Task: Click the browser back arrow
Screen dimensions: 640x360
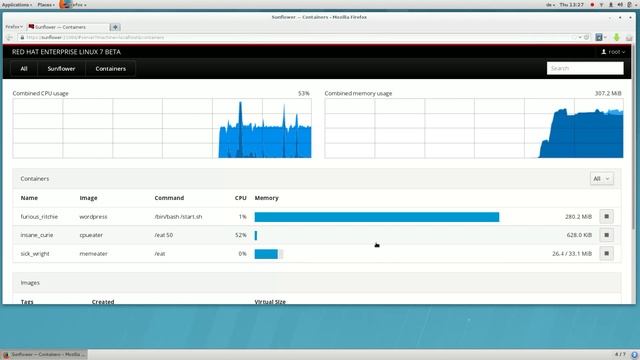Action: [x=9, y=37]
